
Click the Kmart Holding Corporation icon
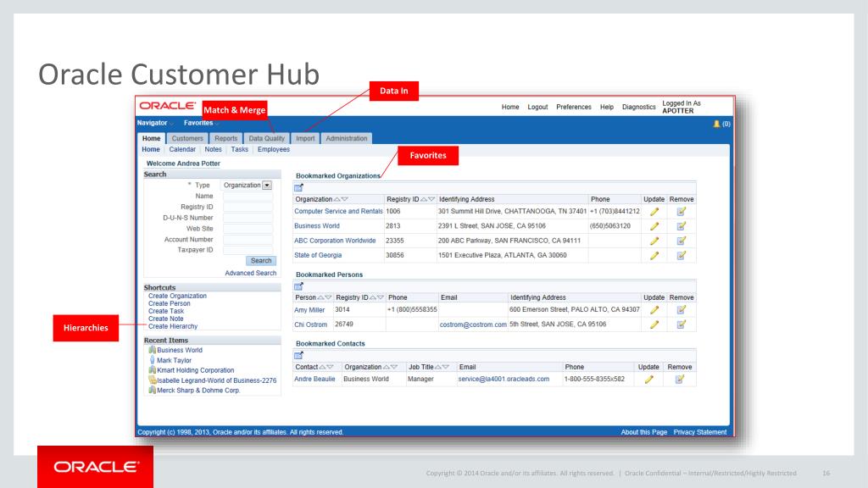[x=153, y=369]
